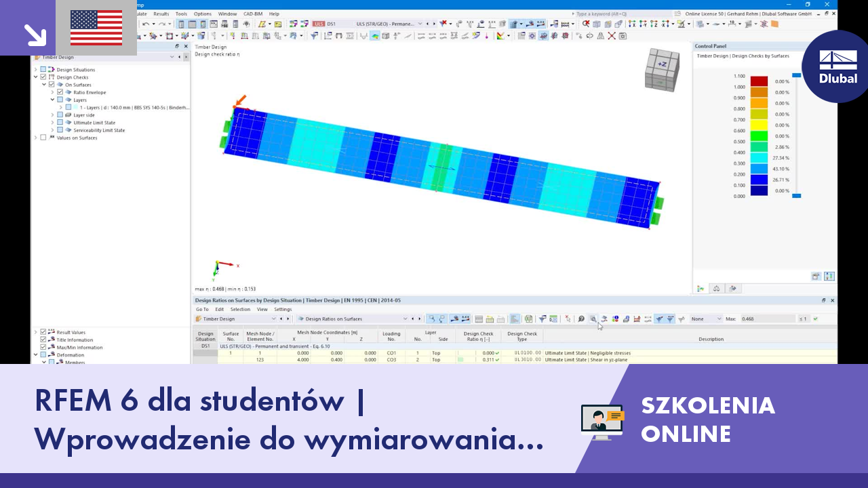Viewport: 868px width, 488px height.
Task: Click the highlighted table-view icon left of the Excel export
Action: click(515, 319)
